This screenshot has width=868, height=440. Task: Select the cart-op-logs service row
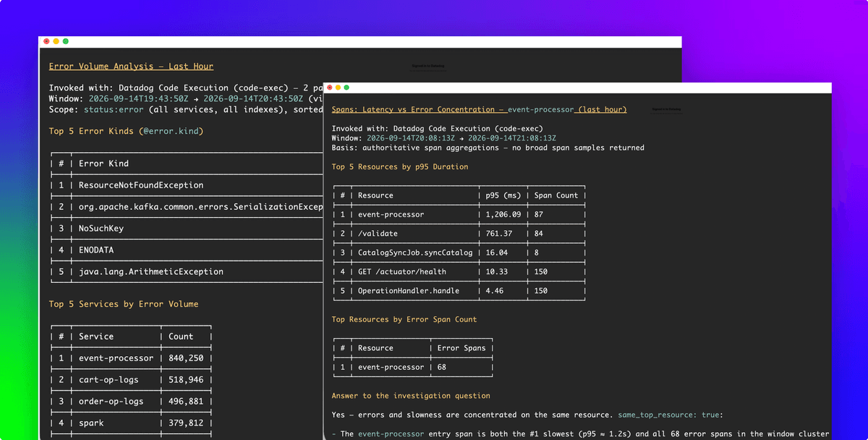(x=131, y=380)
